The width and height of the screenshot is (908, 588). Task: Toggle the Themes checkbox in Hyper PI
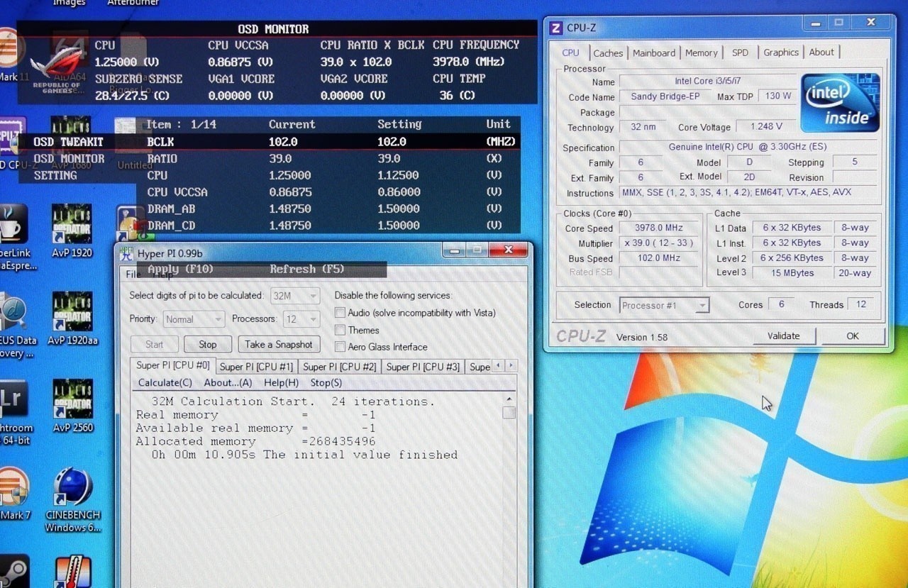[x=340, y=330]
